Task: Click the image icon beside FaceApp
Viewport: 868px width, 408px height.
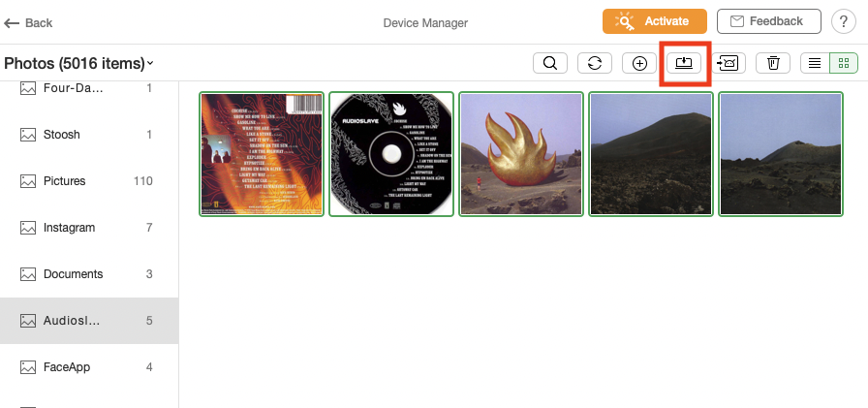Action: [x=28, y=367]
